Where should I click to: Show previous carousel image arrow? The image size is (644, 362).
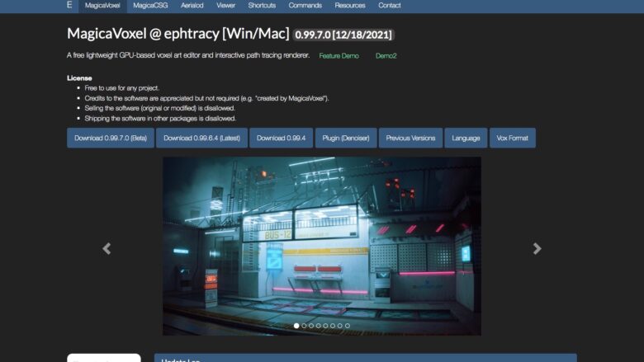coord(107,248)
